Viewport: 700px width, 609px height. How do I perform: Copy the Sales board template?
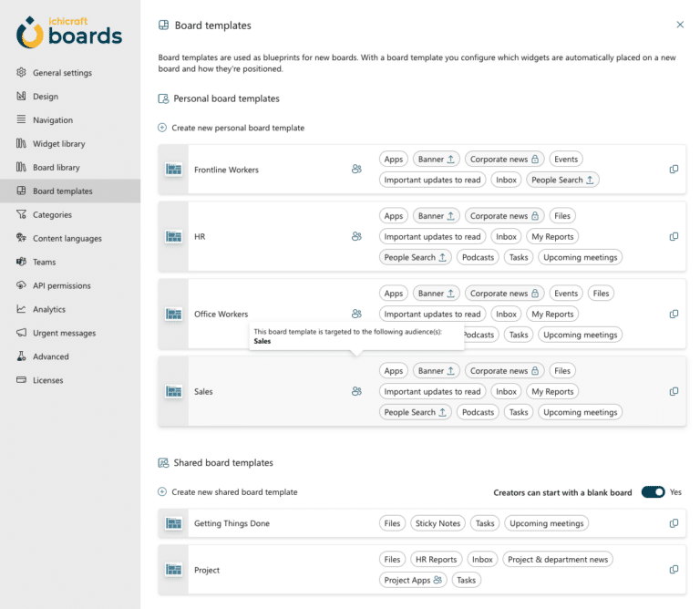pyautogui.click(x=674, y=391)
